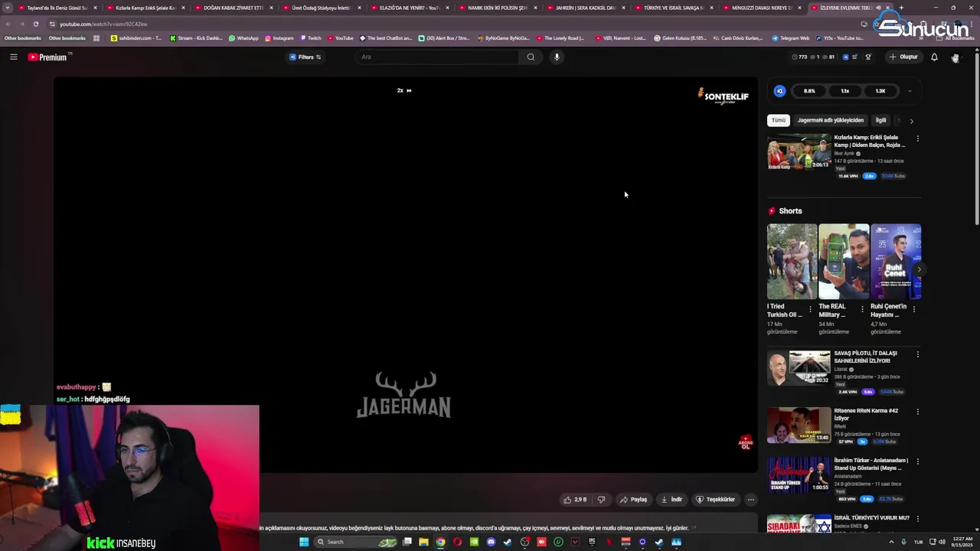Open options for SAVAŞ PİLOTU video

pos(917,354)
